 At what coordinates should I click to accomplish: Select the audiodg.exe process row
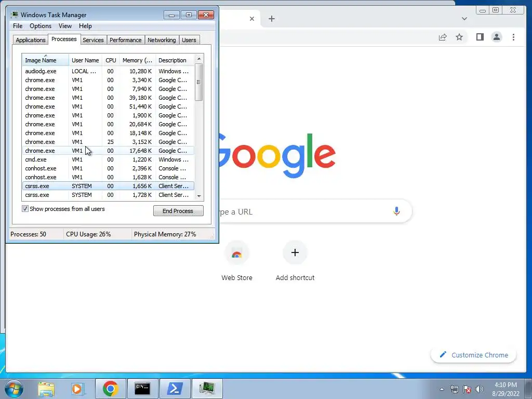pyautogui.click(x=108, y=71)
